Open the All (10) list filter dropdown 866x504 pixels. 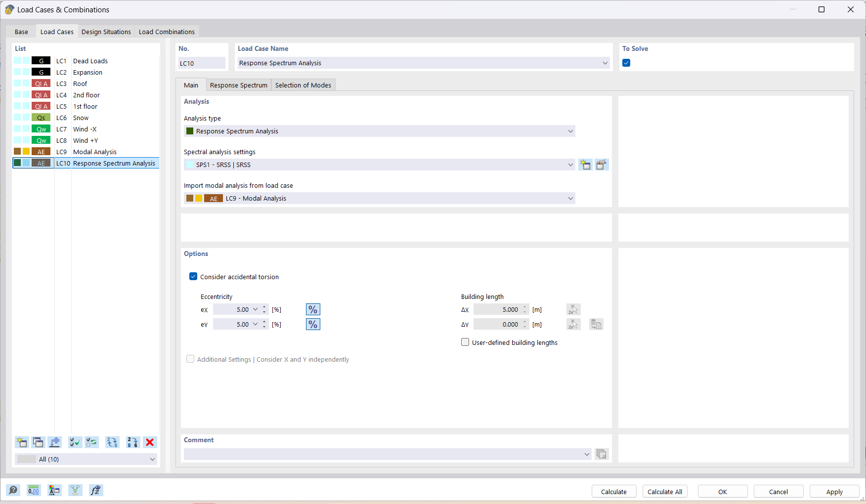point(153,459)
